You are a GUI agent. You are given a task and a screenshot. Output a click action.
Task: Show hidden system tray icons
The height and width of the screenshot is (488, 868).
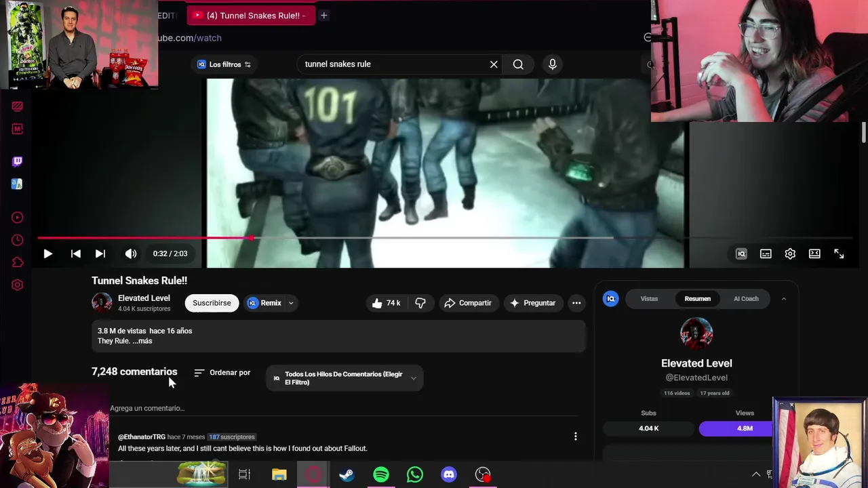pyautogui.click(x=756, y=474)
